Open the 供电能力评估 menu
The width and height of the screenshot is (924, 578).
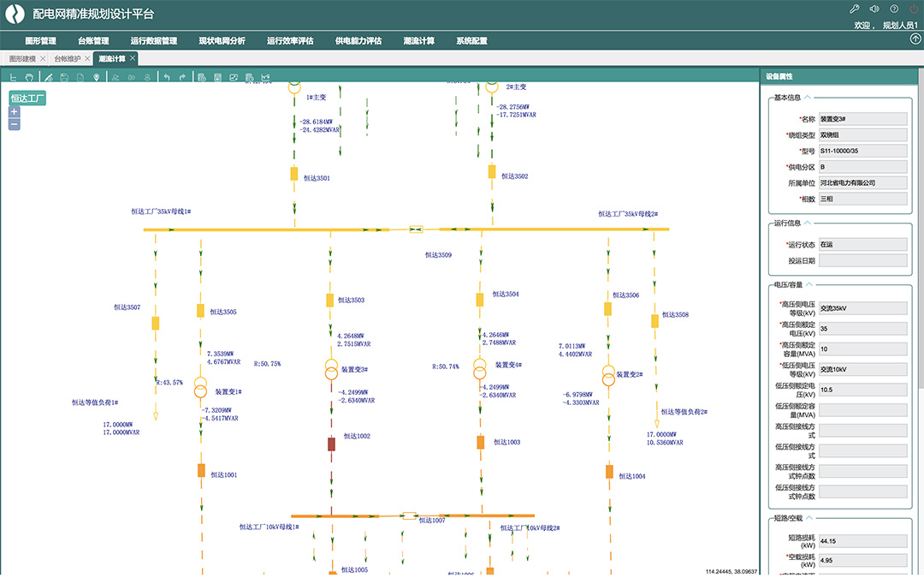pos(358,40)
